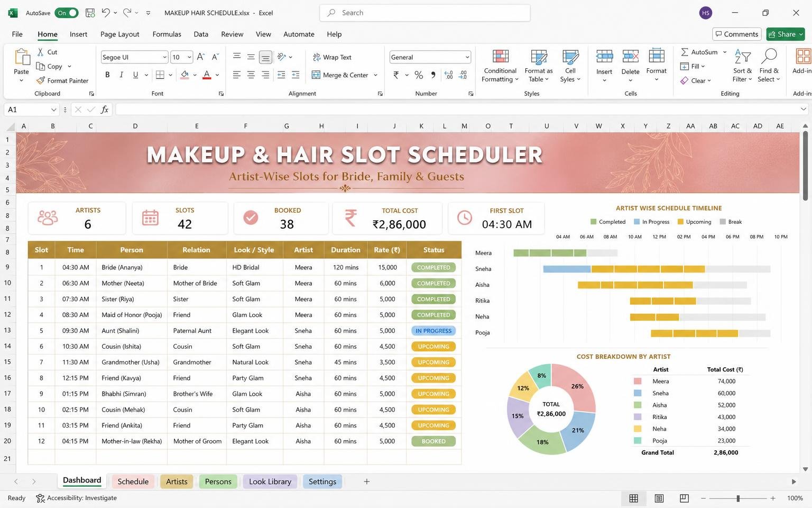Open the File menu
812x508 pixels.
(x=17, y=34)
